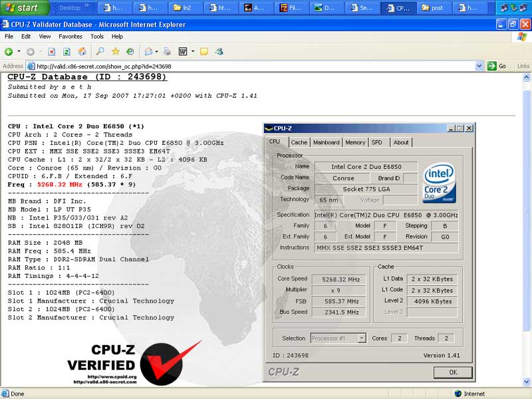This screenshot has width=532, height=399.
Task: Switch to the D... taskbar button
Action: coord(327,8)
